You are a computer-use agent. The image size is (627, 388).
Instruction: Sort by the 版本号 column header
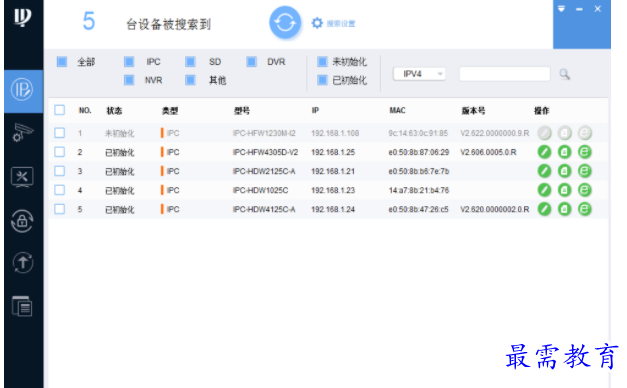pos(473,111)
